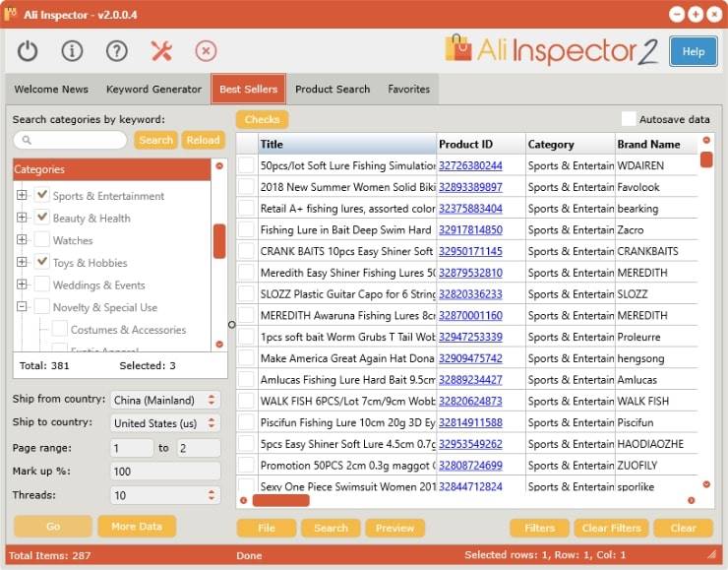
Task: Open the Ship to country dropdown
Action: click(165, 423)
